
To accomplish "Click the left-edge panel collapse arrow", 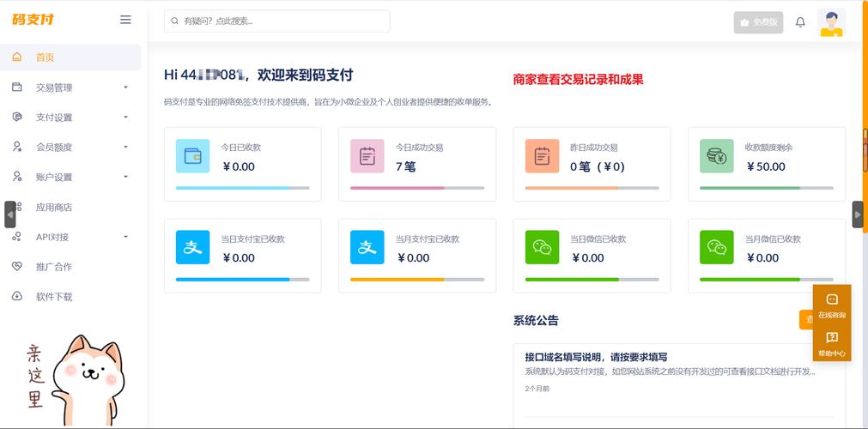I will point(10,214).
